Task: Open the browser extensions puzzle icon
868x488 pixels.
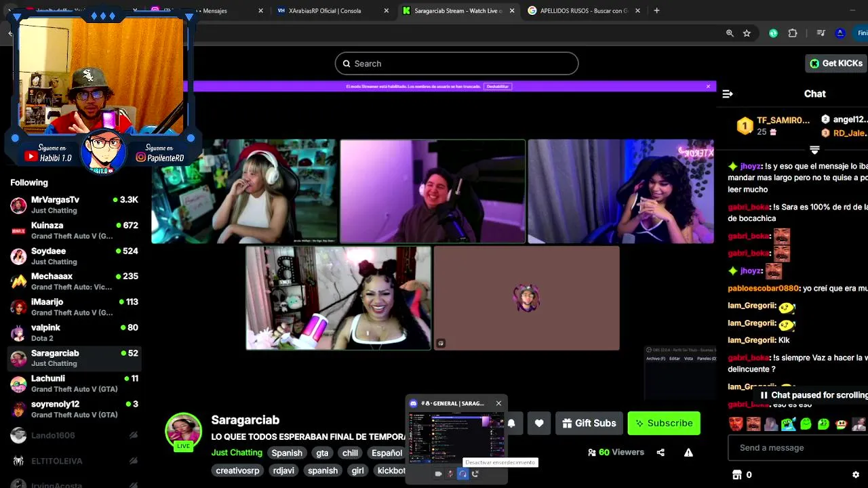Action: pyautogui.click(x=793, y=33)
